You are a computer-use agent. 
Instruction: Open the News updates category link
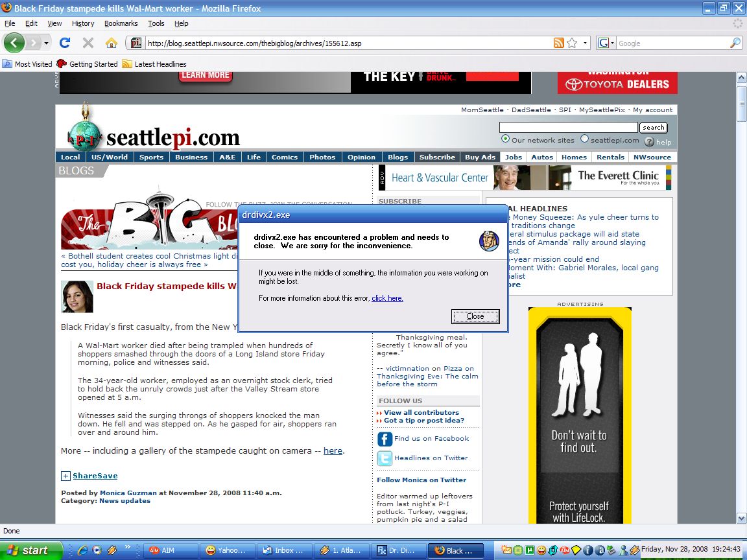124,500
